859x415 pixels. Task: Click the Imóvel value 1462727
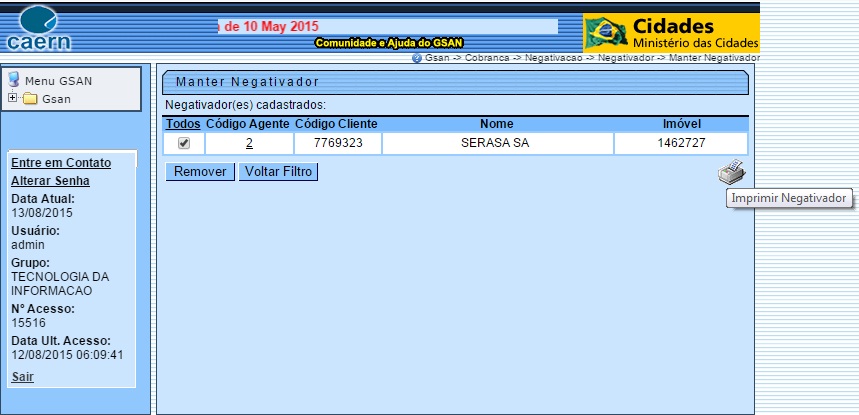pos(681,144)
